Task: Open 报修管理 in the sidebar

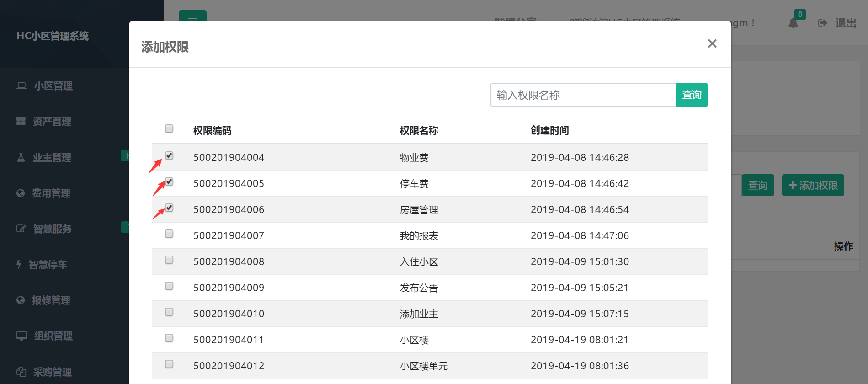Action: click(x=51, y=300)
